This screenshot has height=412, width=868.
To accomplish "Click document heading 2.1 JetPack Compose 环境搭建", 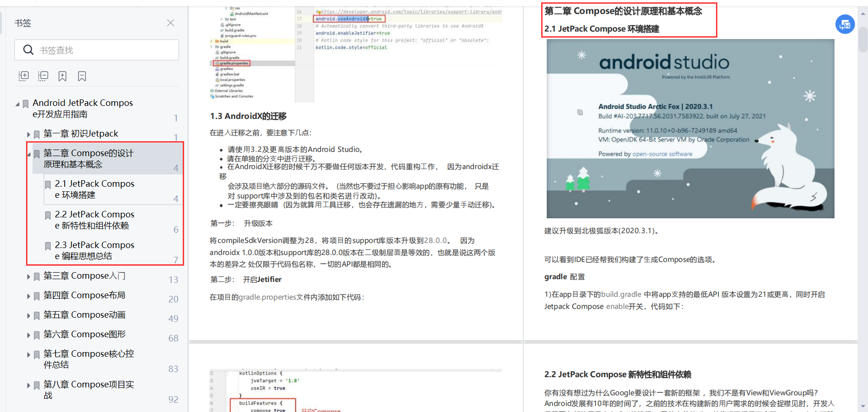I will pyautogui.click(x=602, y=29).
